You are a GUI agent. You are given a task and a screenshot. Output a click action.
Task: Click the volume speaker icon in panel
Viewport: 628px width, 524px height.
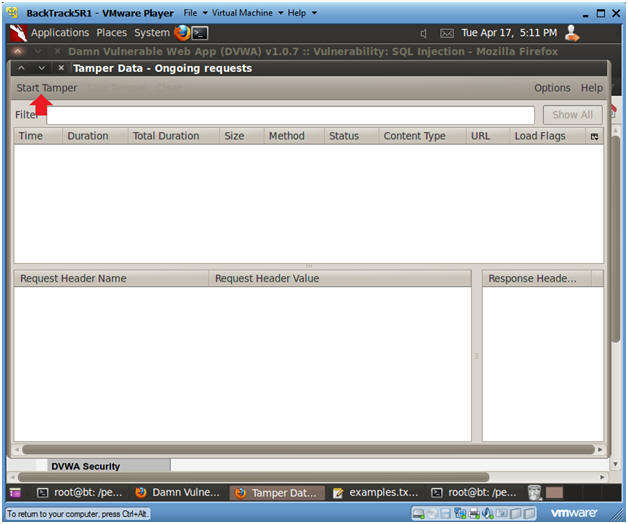tap(423, 34)
